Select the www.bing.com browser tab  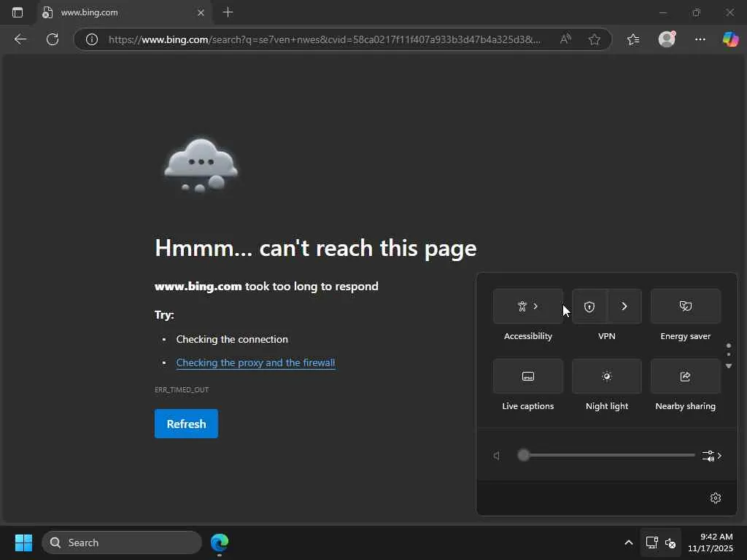[x=124, y=13]
